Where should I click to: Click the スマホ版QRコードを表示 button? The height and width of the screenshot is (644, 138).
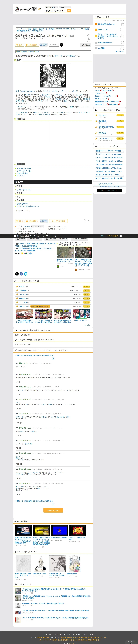click(x=79, y=238)
